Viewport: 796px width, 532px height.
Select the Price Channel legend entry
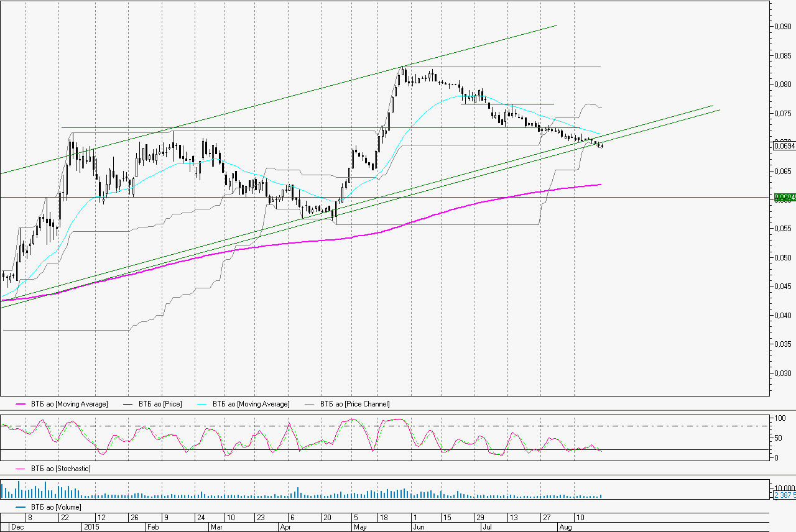pos(354,404)
